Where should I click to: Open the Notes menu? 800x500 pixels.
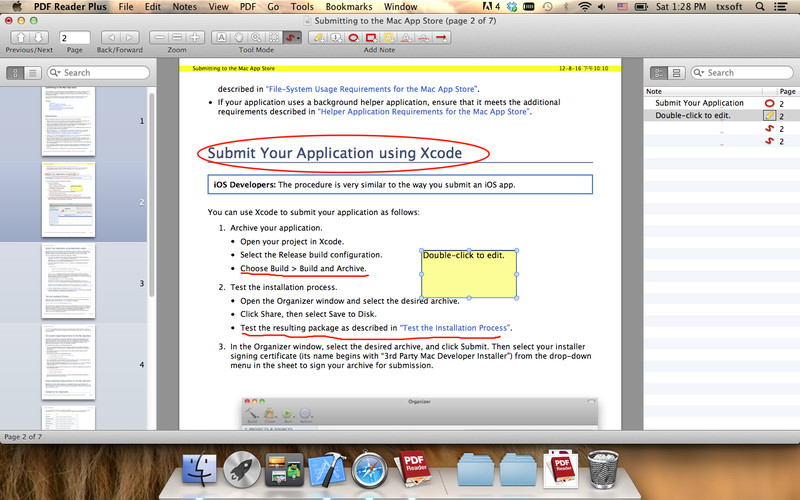(184, 7)
